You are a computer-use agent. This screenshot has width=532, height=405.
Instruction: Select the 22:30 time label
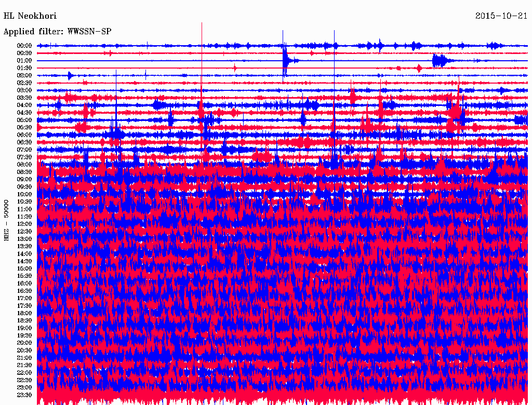click(x=24, y=380)
